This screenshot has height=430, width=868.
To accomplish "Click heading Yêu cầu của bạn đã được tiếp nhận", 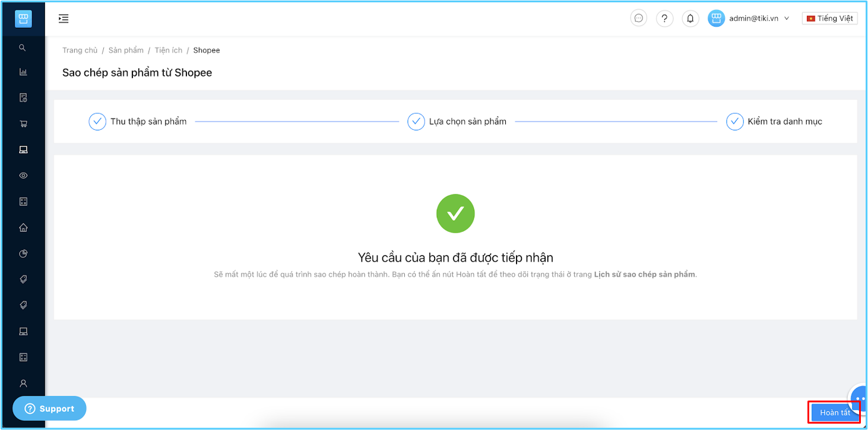I will tap(455, 257).
